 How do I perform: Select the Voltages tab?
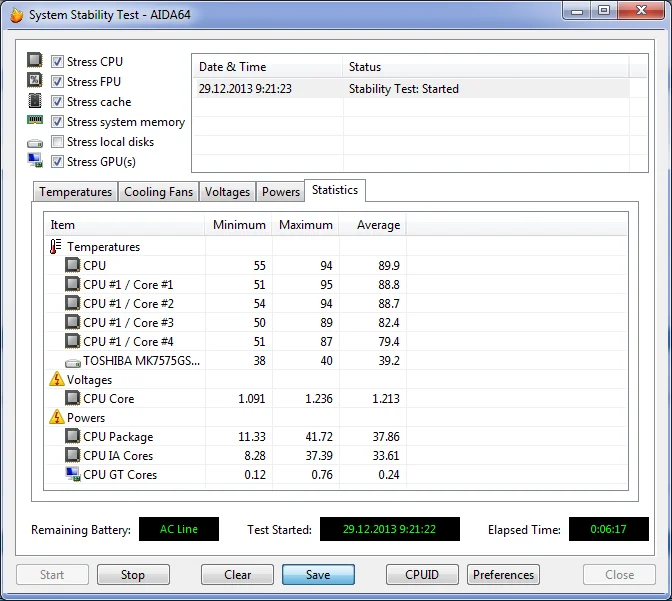[x=227, y=192]
